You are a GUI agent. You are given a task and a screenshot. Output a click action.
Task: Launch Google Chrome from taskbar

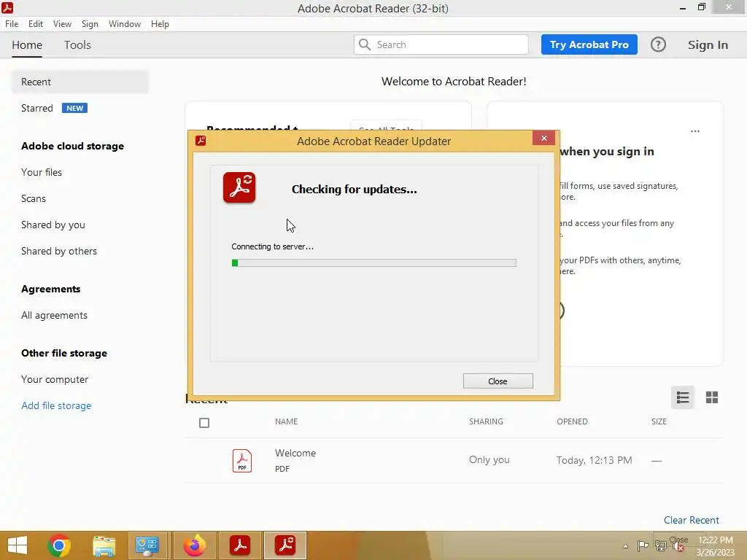(59, 545)
